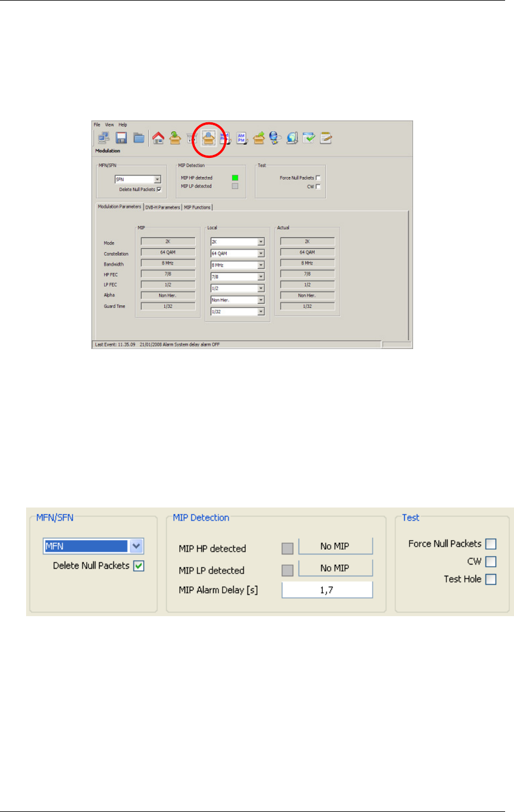Open the View menu
Image resolution: width=514 pixels, height=812 pixels.
[x=109, y=125]
